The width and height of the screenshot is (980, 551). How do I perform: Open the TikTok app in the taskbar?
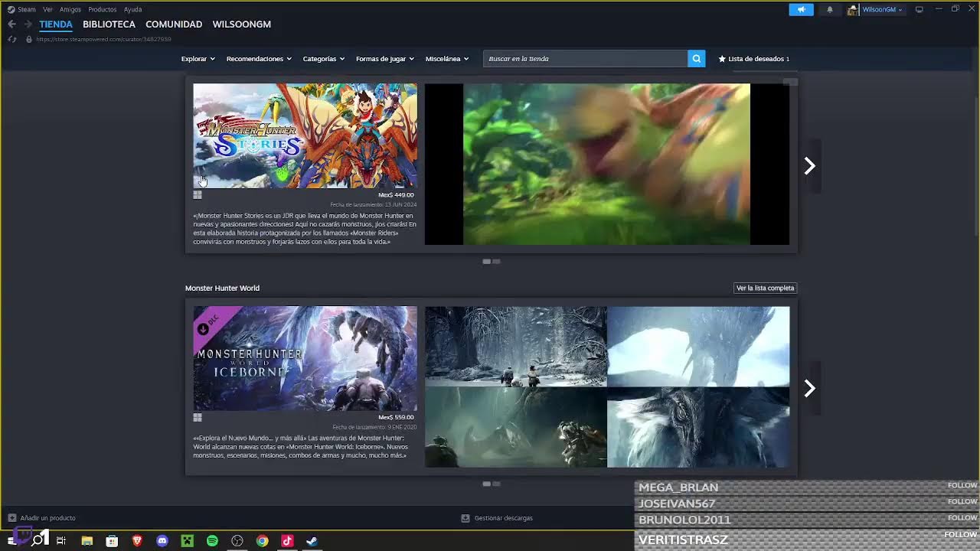pos(287,541)
